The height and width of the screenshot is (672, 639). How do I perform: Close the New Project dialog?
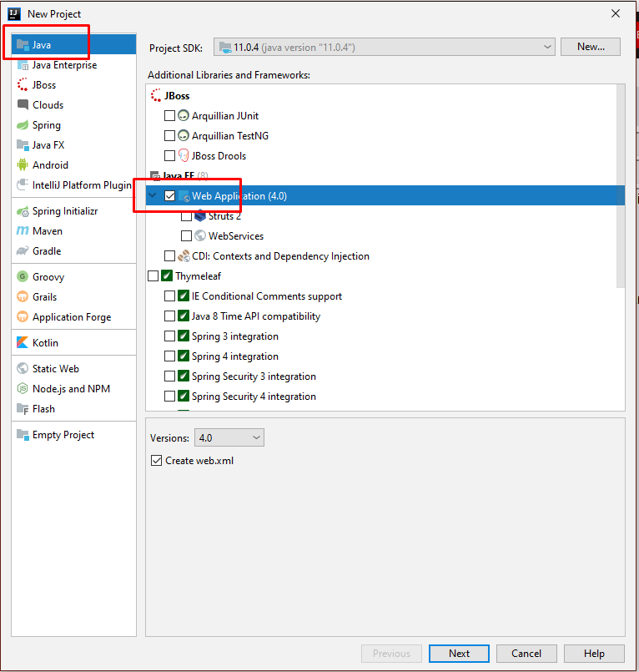[616, 13]
